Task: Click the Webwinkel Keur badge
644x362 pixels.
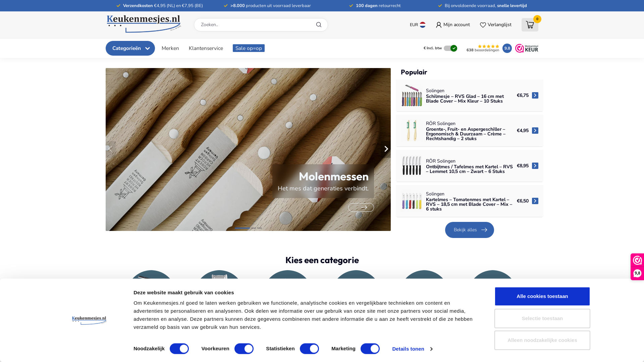Action: click(527, 48)
